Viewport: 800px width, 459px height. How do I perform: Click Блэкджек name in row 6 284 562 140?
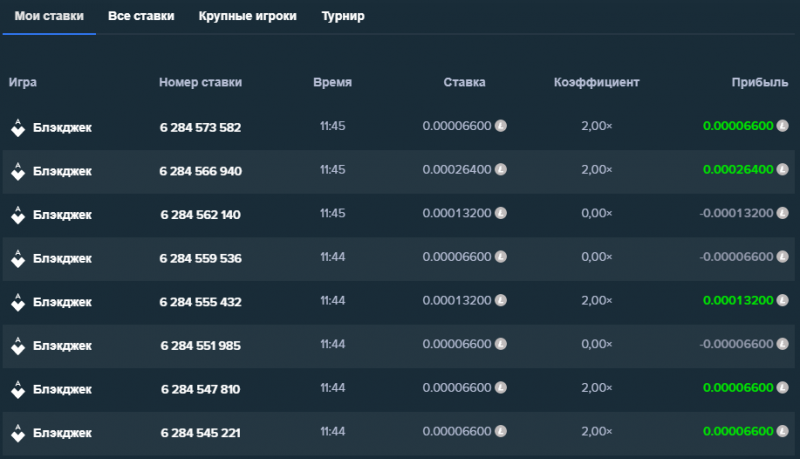point(62,215)
